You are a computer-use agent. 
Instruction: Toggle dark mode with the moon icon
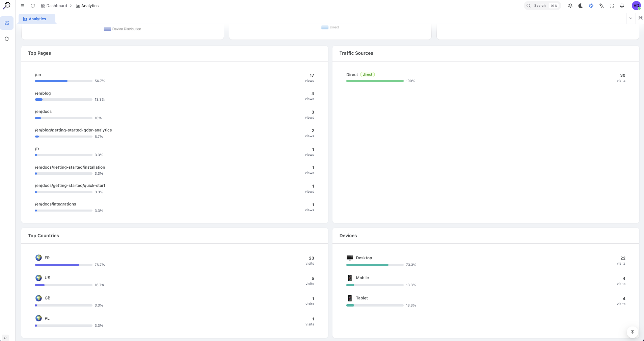click(580, 6)
